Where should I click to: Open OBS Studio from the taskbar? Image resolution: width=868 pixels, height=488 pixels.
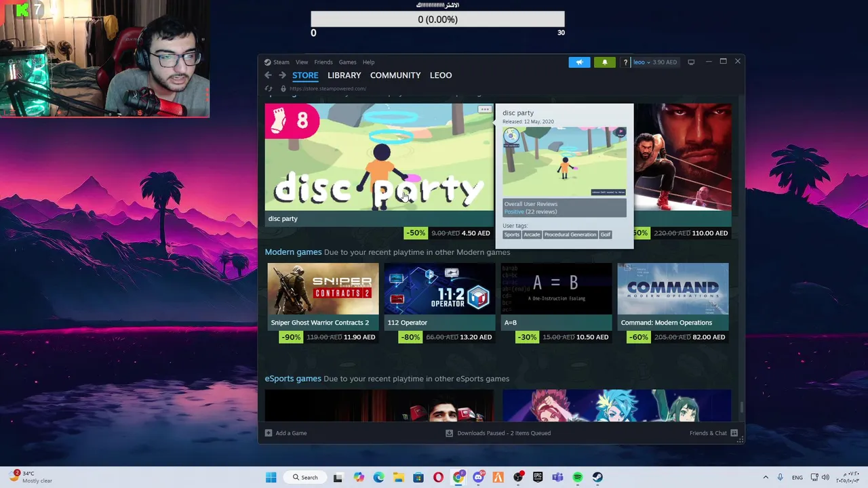click(x=518, y=477)
